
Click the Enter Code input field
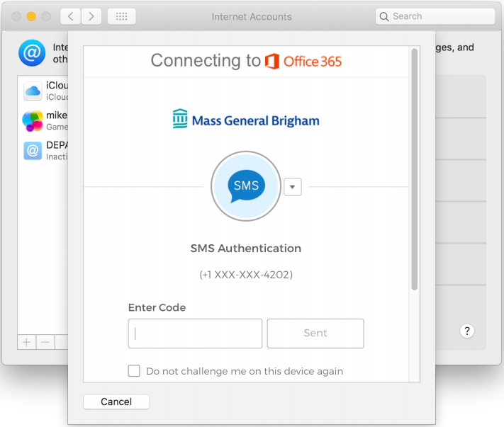click(x=195, y=334)
